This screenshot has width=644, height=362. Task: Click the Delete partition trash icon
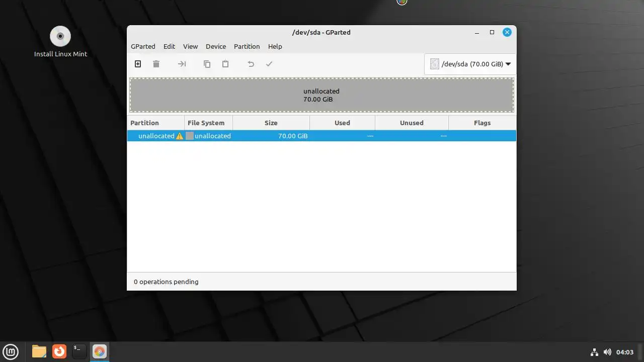[x=156, y=64]
